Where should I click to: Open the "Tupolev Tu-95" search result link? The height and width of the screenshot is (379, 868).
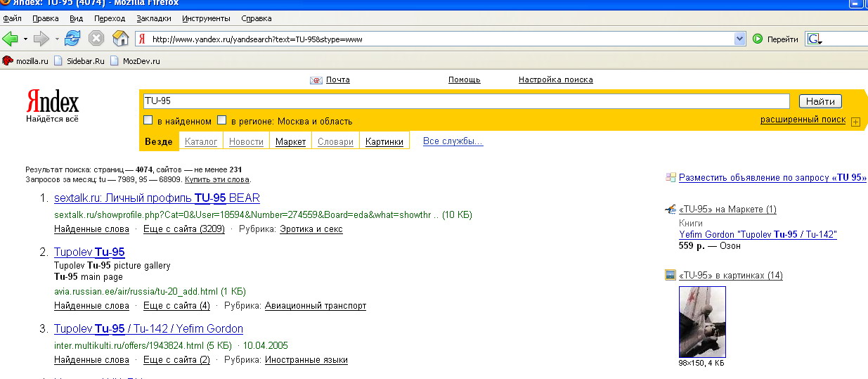tap(89, 252)
